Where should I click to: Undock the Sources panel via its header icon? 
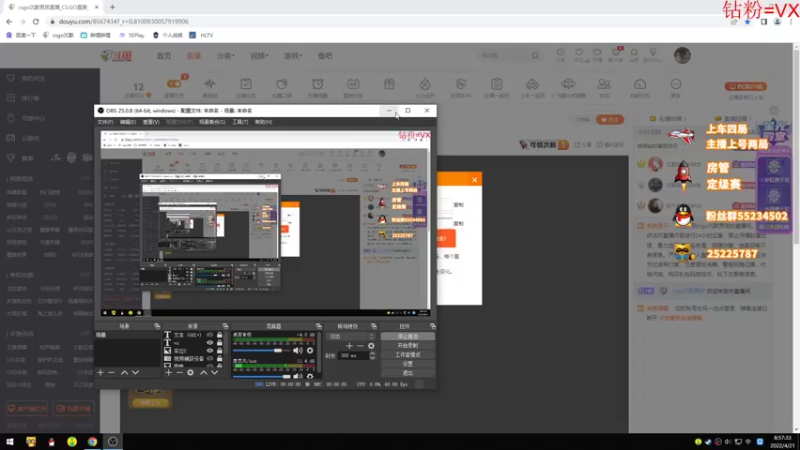point(225,326)
